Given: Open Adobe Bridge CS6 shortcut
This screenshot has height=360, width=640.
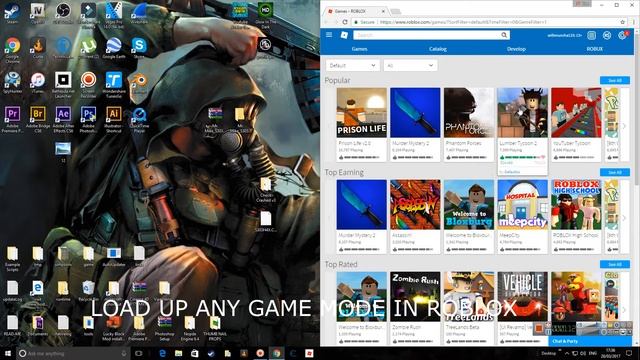Looking at the screenshot, I should tap(38, 120).
